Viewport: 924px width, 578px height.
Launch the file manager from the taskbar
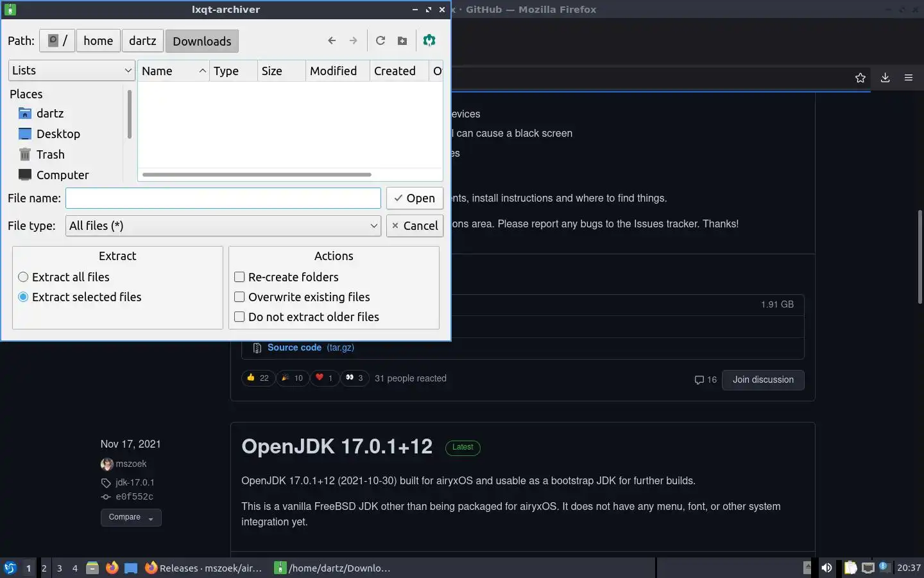(92, 568)
